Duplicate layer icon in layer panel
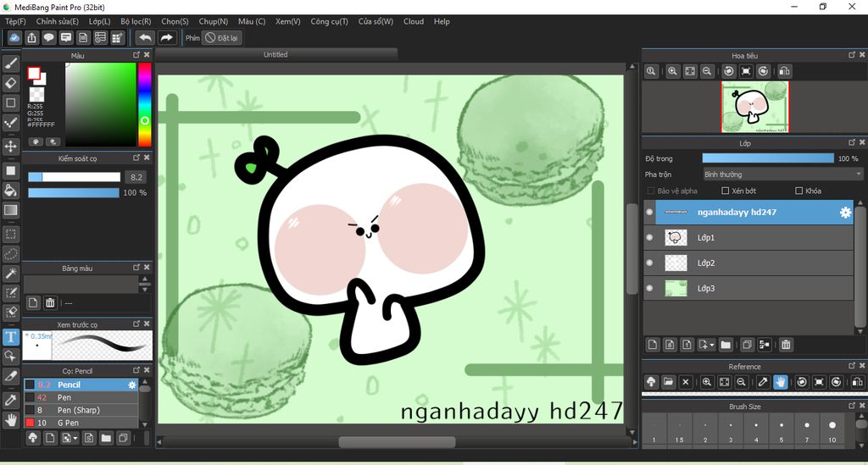The image size is (868, 465). tap(747, 345)
